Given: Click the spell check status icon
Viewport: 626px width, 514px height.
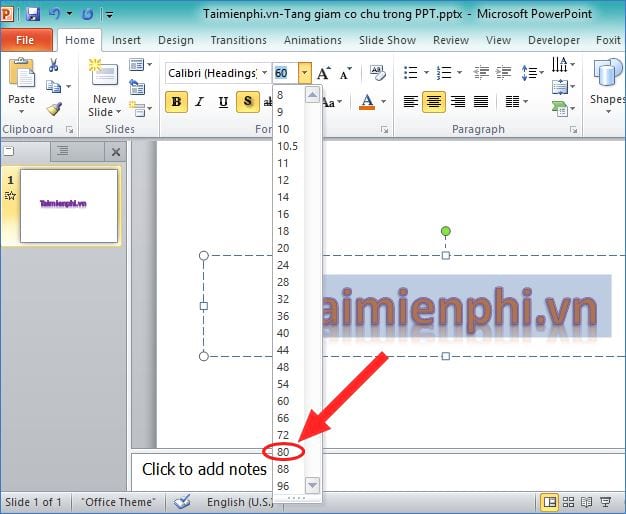Looking at the screenshot, I should 182,502.
